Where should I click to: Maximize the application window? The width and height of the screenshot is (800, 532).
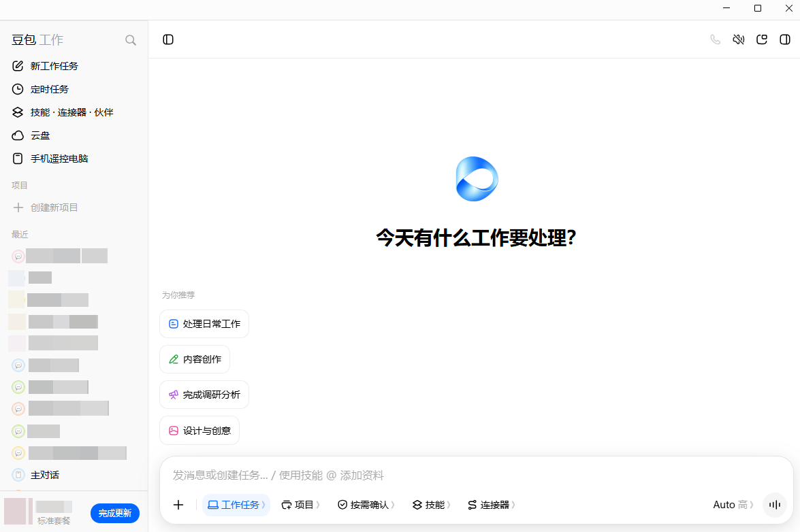pyautogui.click(x=758, y=8)
